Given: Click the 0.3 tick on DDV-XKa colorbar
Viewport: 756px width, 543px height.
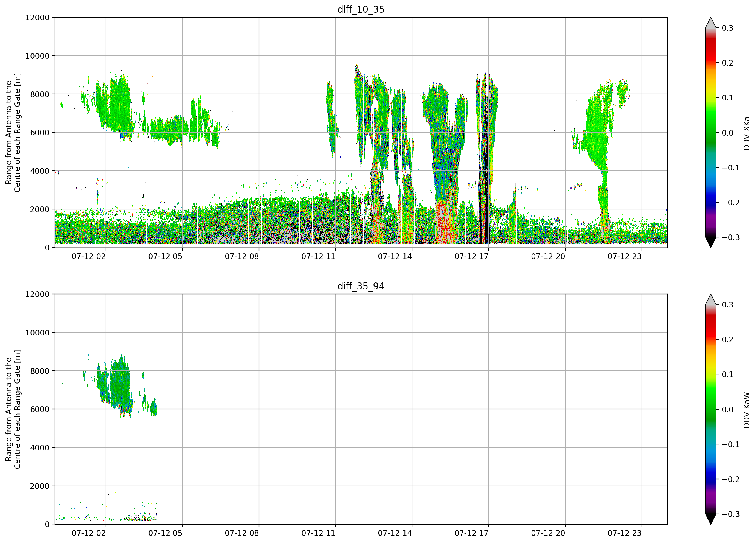Looking at the screenshot, I should coord(728,28).
